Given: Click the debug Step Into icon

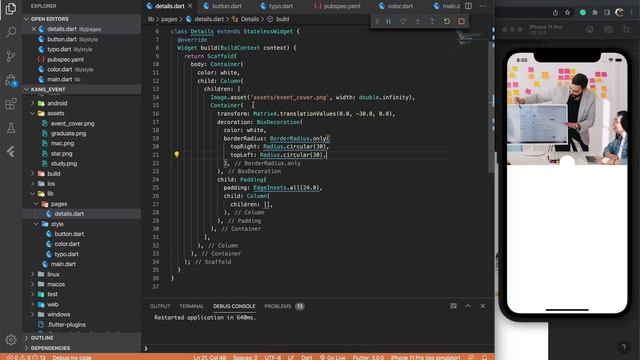Looking at the screenshot, I should pos(418,21).
